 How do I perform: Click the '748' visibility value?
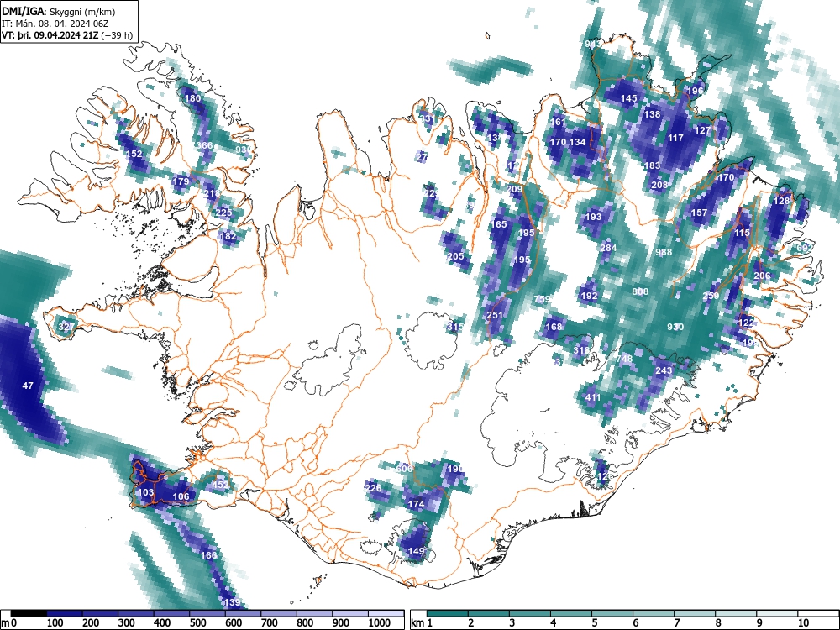[x=625, y=359]
